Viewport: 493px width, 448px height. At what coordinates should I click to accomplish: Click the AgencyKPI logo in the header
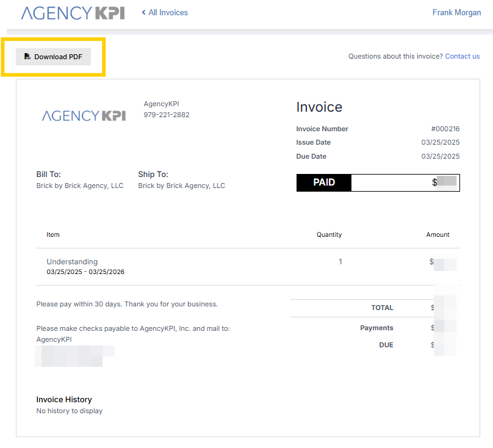[x=73, y=13]
